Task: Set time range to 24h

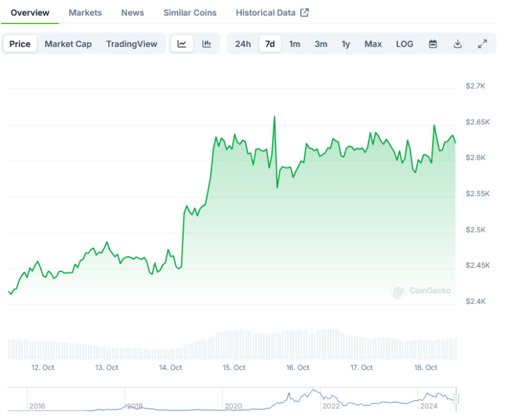Action: [243, 44]
